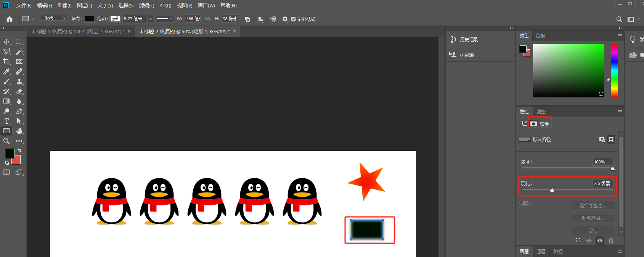
Task: Open the Edit Toolbar ellipsis menu
Action: tap(19, 141)
